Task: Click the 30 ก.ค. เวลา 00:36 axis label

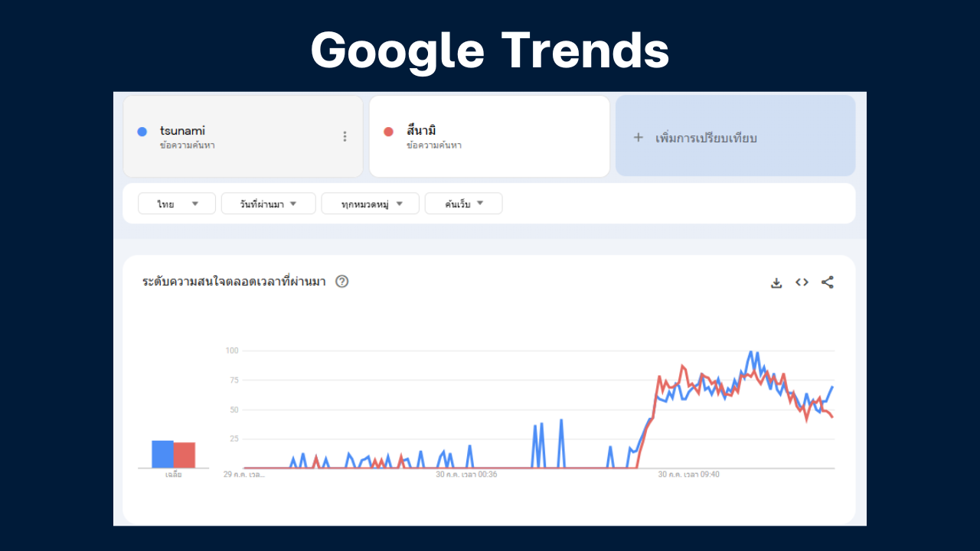Action: [x=466, y=474]
